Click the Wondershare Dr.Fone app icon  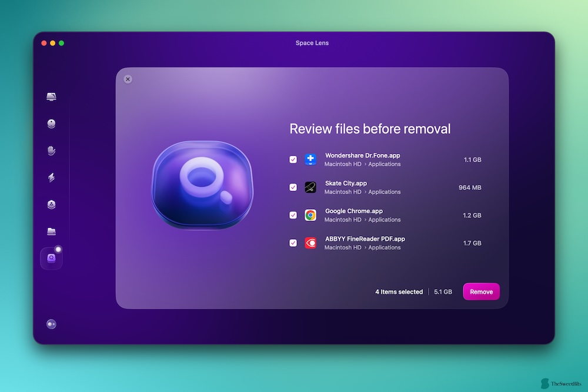310,160
